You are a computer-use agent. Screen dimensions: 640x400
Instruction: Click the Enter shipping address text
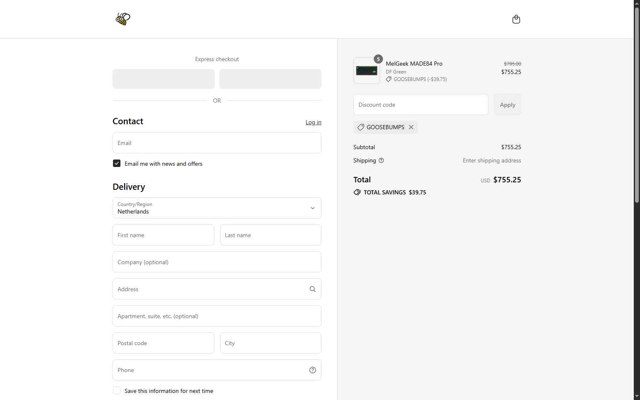click(491, 160)
